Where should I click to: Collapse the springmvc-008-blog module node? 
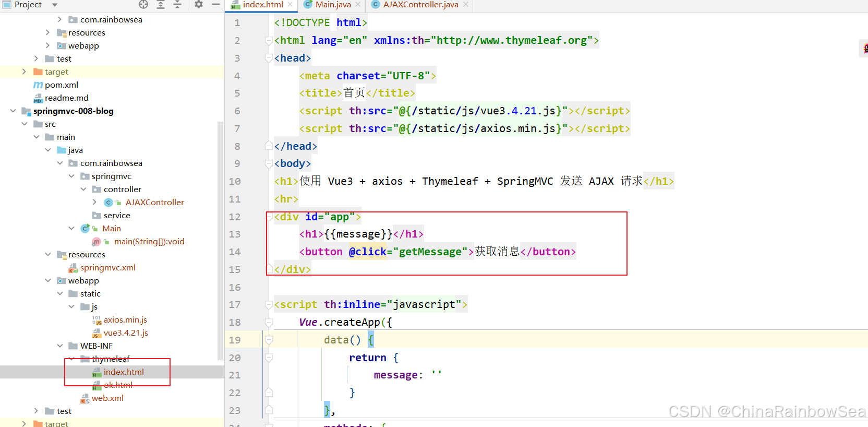point(13,111)
